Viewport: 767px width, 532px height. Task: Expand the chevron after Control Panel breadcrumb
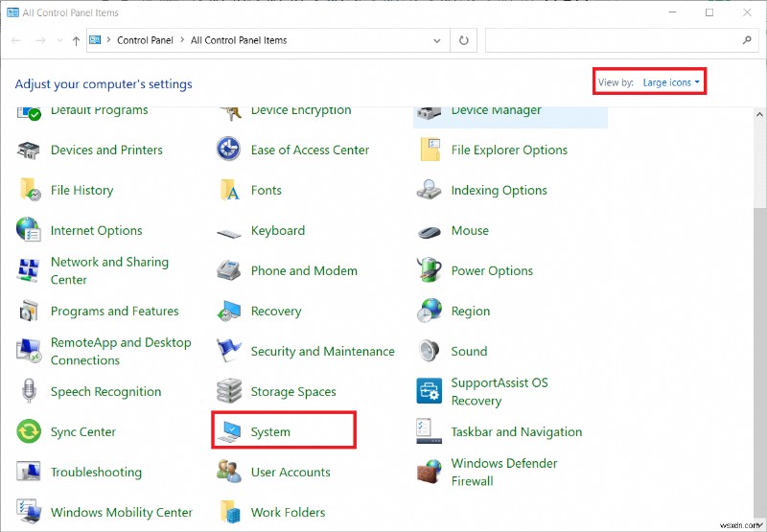click(x=182, y=40)
